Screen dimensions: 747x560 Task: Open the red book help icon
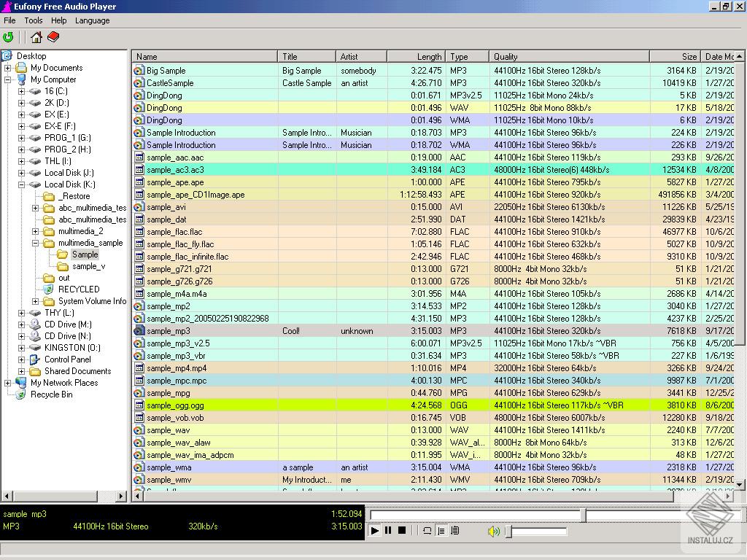point(53,36)
